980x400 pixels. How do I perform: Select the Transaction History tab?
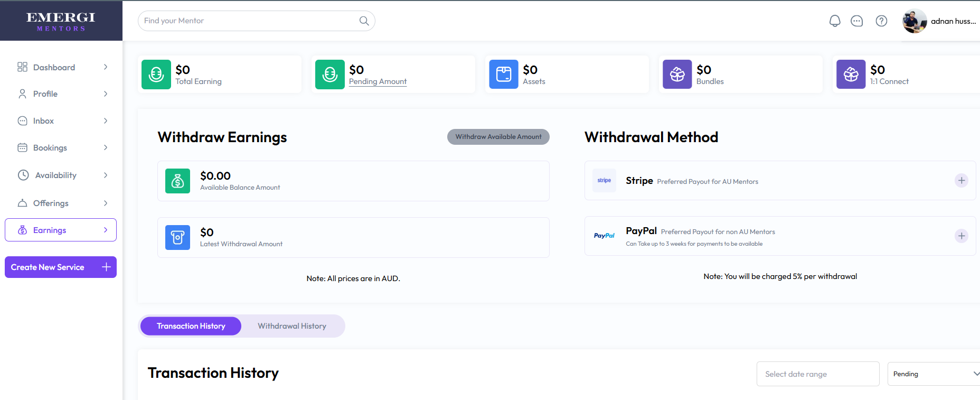191,326
